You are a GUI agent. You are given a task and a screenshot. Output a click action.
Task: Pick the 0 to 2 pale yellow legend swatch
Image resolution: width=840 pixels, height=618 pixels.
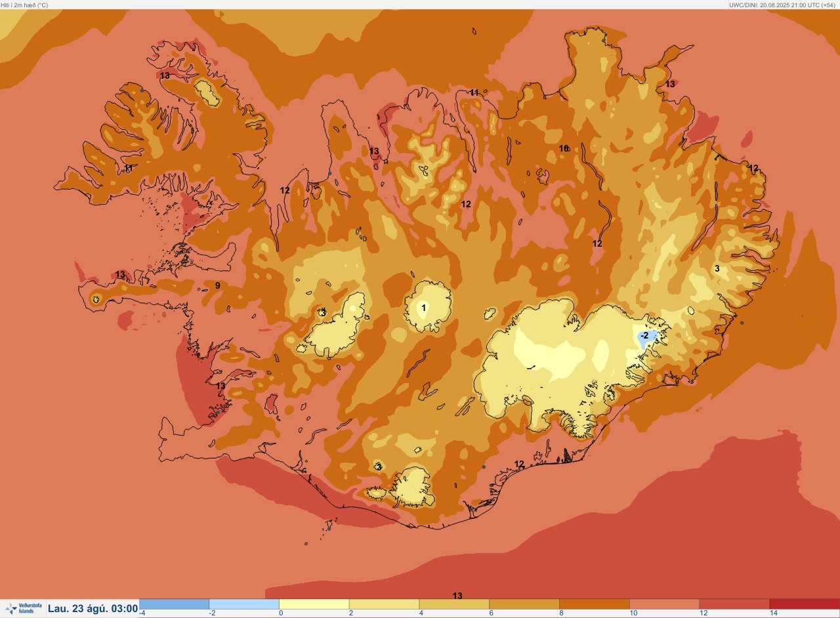point(314,604)
